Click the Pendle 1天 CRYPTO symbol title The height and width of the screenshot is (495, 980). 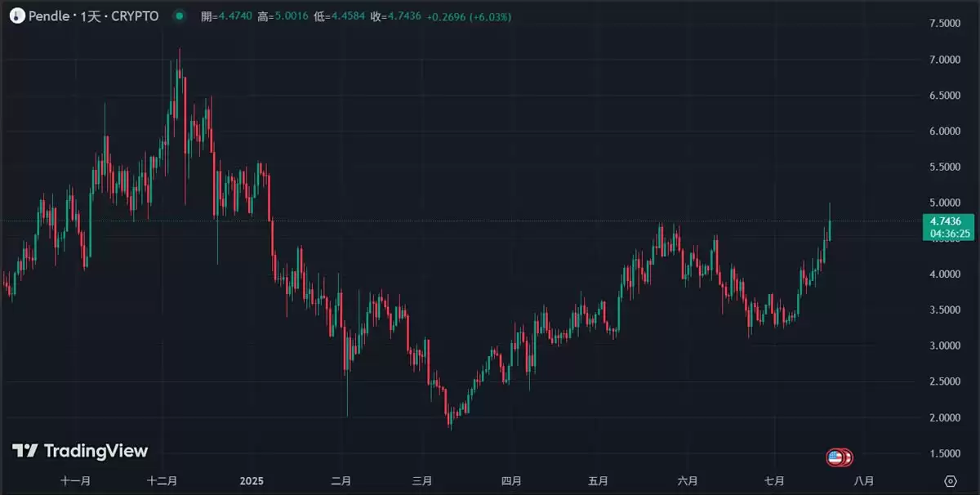(x=93, y=16)
